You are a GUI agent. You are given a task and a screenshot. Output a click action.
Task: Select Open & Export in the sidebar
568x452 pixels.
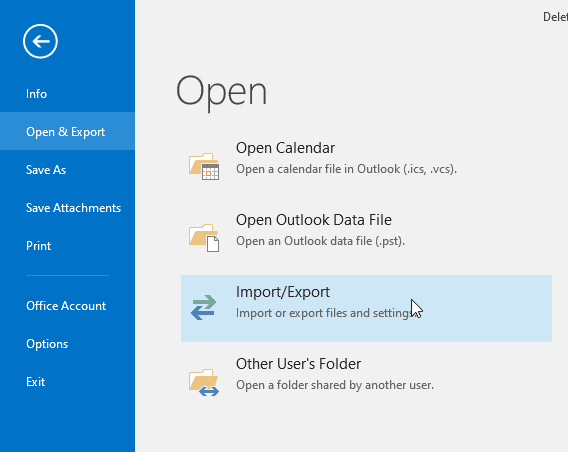pos(67,131)
